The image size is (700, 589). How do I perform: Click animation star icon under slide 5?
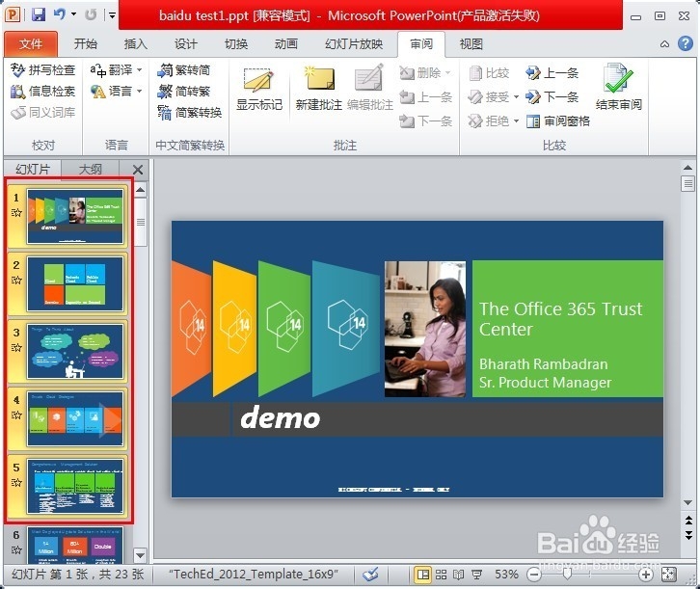point(16,482)
